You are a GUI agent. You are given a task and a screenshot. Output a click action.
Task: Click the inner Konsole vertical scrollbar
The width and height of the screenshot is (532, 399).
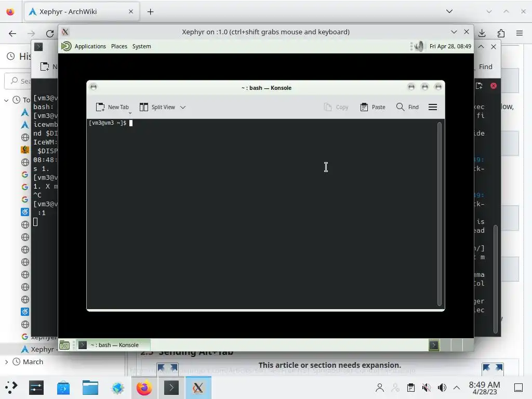click(x=440, y=214)
